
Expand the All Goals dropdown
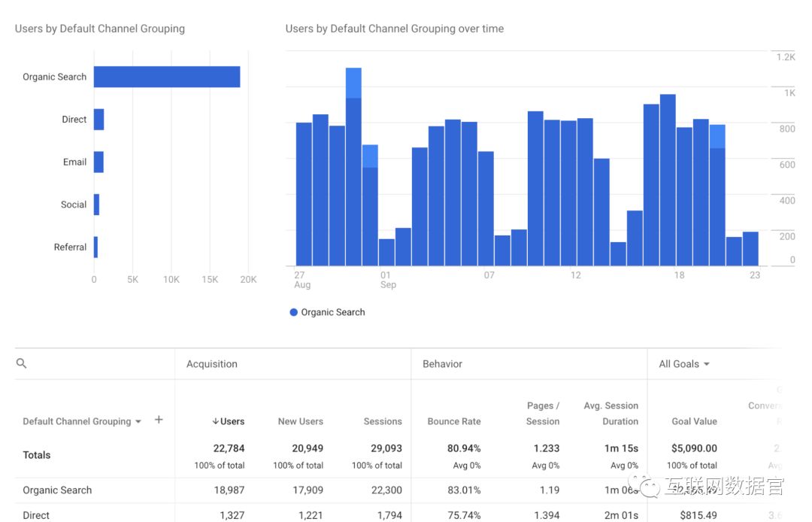coord(683,364)
